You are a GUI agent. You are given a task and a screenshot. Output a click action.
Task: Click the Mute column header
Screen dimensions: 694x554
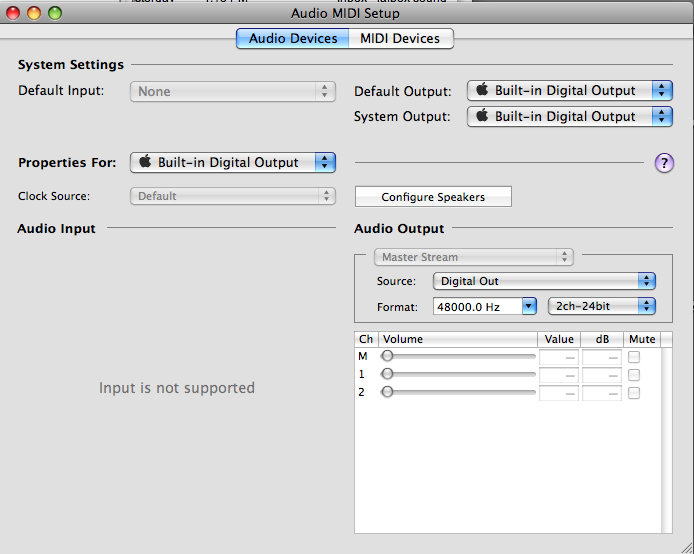click(x=642, y=339)
